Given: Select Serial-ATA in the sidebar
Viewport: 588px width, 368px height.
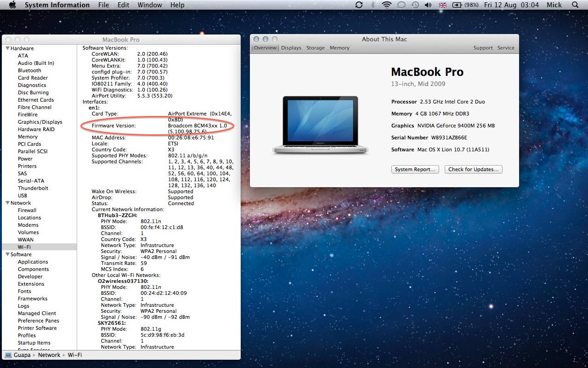Looking at the screenshot, I should click(31, 181).
